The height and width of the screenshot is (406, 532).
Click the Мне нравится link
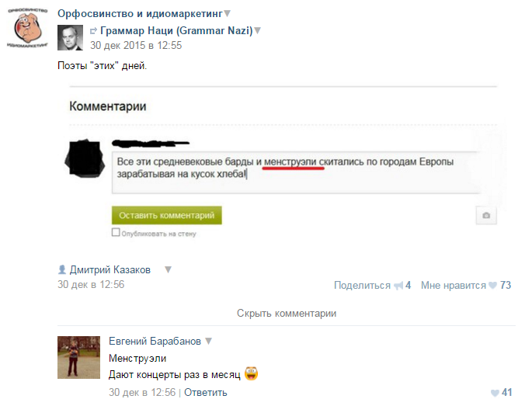(454, 286)
